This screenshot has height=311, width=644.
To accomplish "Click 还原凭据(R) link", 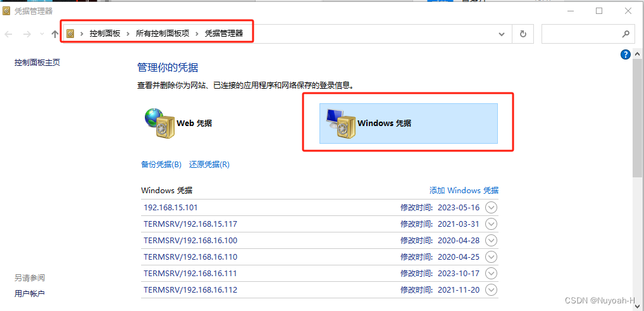I will coord(209,165).
